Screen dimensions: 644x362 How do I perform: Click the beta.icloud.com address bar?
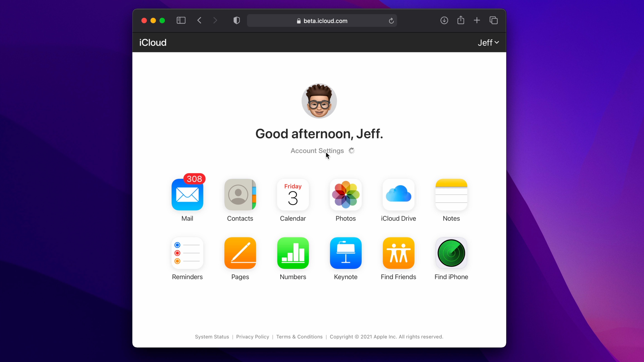(325, 21)
